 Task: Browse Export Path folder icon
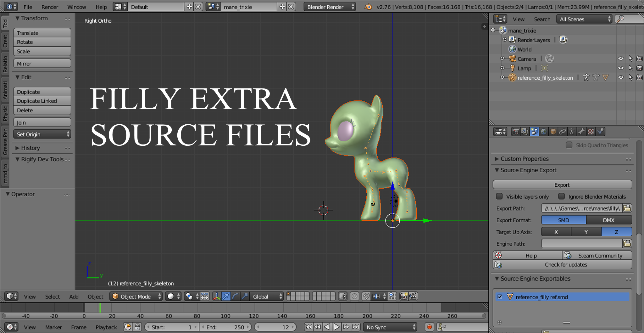click(627, 208)
